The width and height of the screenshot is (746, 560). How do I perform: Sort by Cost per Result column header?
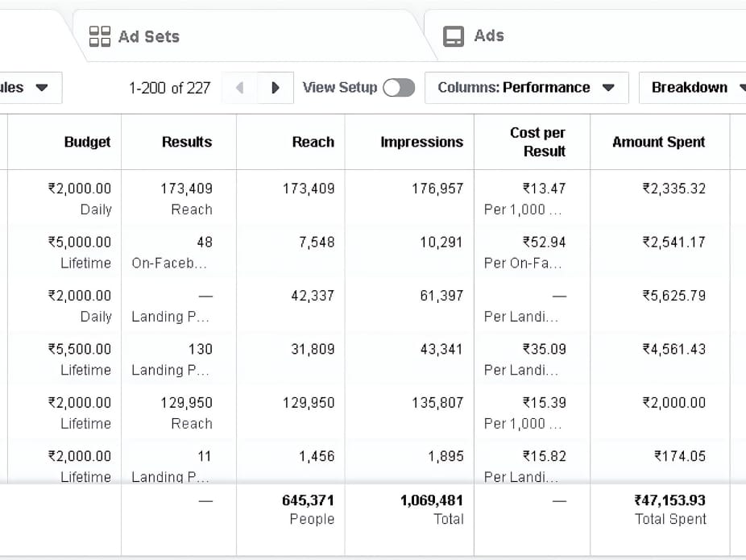(x=537, y=142)
